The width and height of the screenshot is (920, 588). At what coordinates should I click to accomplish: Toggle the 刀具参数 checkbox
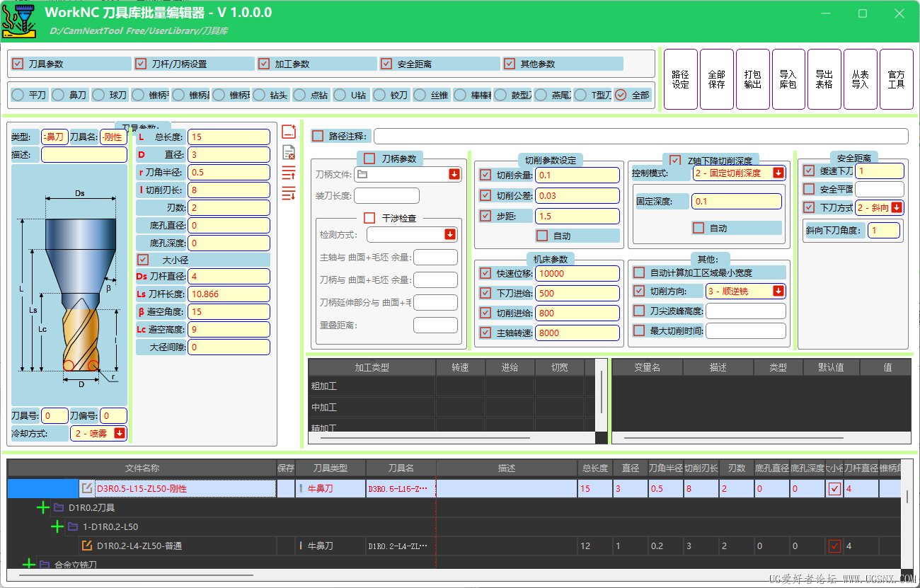click(18, 64)
